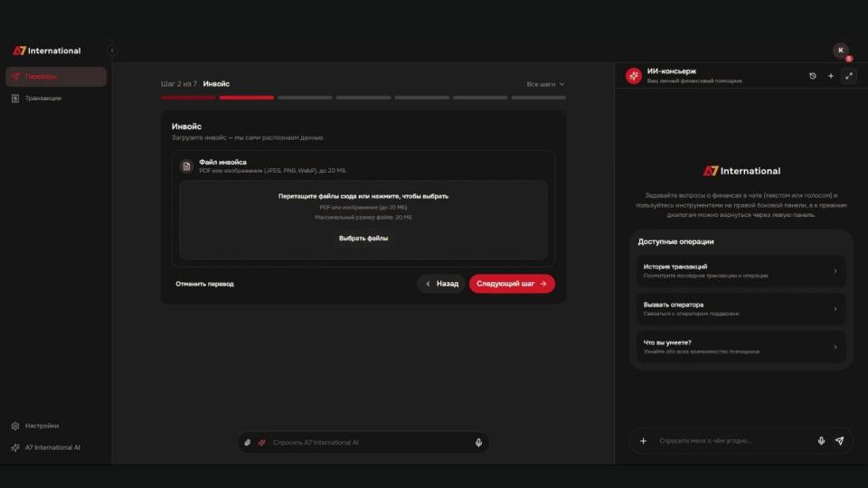Image resolution: width=868 pixels, height=488 pixels.
Task: Go back with Назад button
Action: tap(441, 284)
